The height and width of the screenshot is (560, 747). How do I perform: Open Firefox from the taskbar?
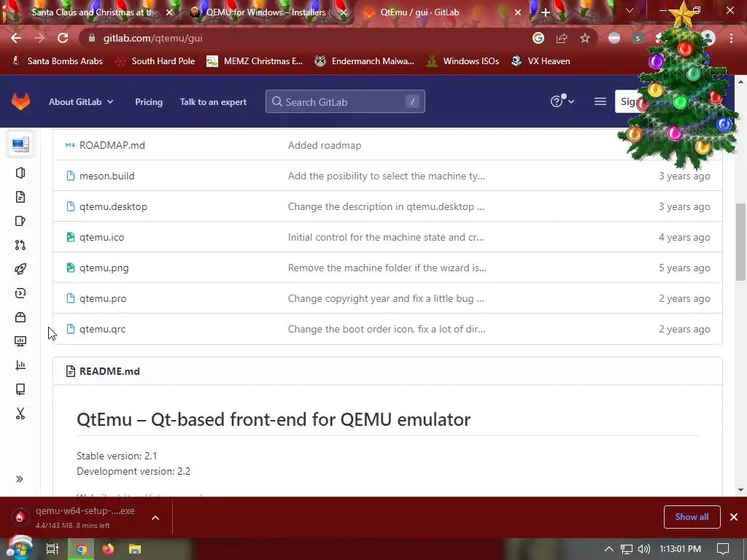pos(108,549)
